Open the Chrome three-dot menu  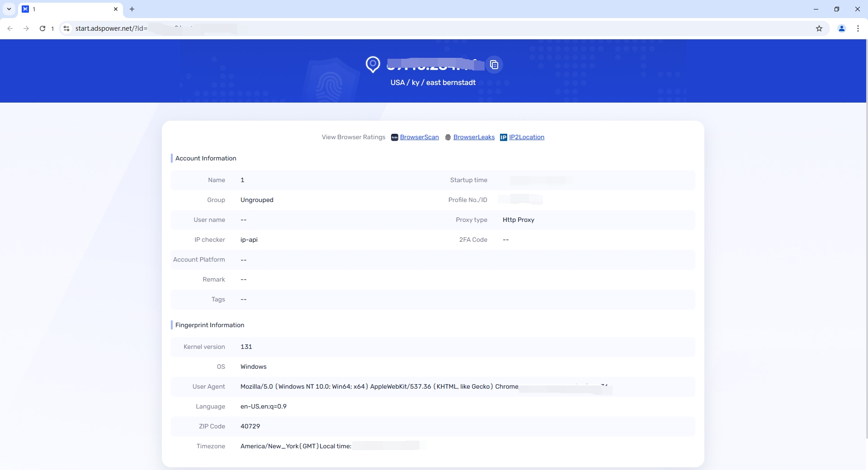858,28
